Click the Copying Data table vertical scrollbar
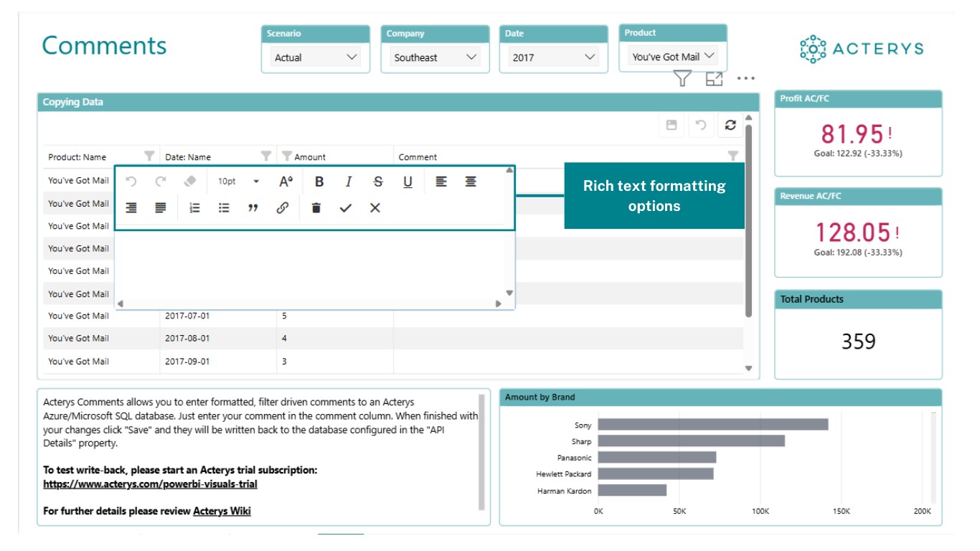The height and width of the screenshot is (551, 980). (x=748, y=221)
